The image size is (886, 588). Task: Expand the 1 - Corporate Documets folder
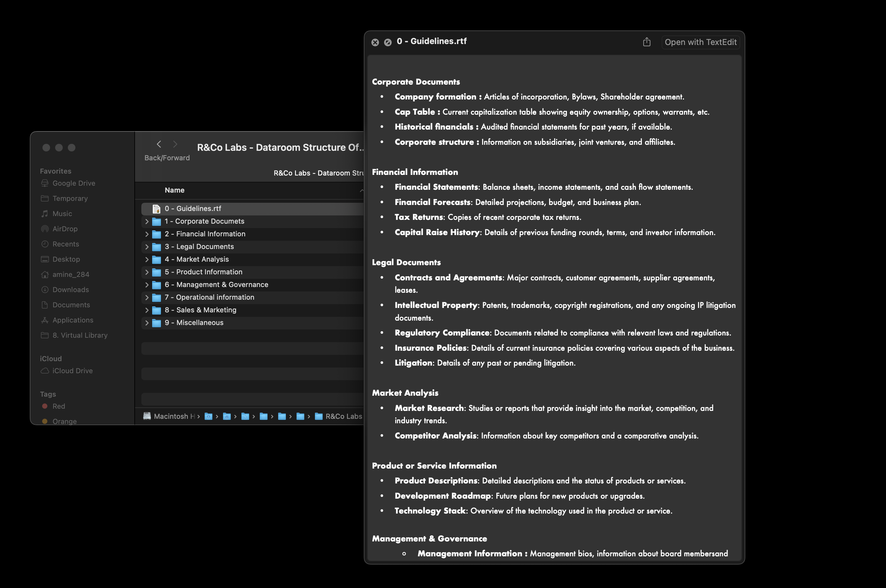pos(147,222)
